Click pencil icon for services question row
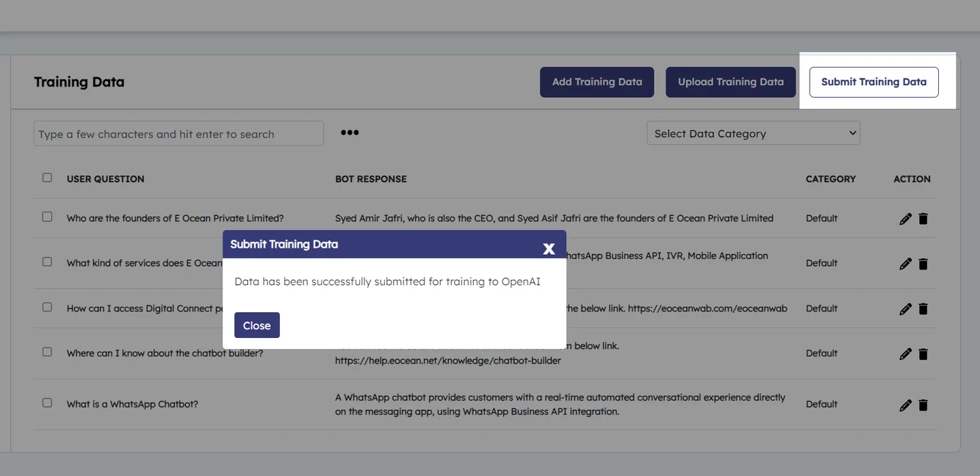This screenshot has height=476, width=980. tap(905, 264)
